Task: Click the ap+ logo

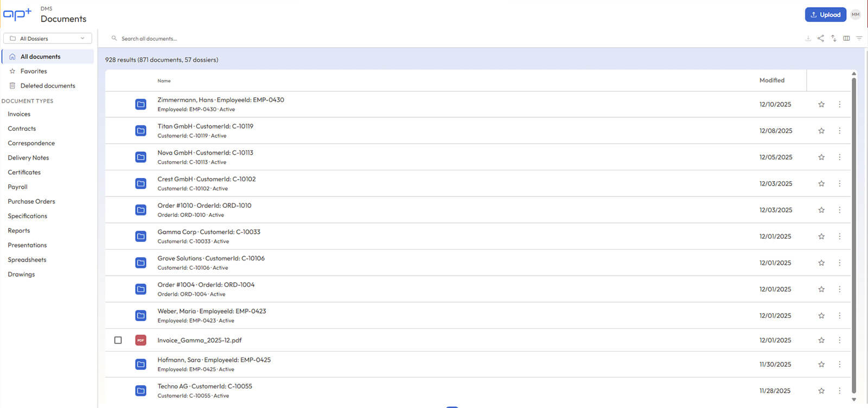Action: [x=17, y=14]
